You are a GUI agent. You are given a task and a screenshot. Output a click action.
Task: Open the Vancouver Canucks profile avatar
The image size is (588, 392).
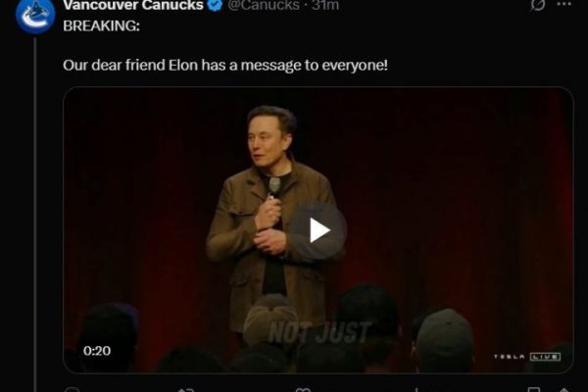[35, 15]
